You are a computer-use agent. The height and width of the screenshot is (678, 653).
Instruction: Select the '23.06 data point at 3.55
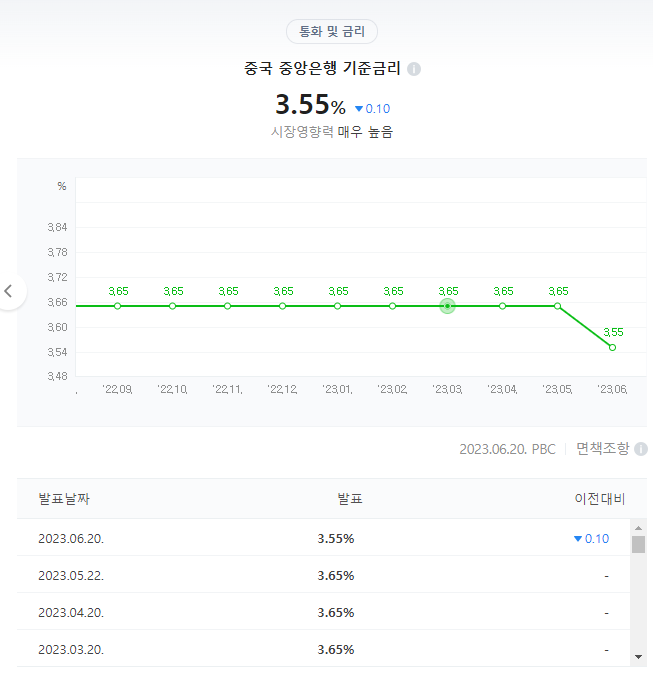click(x=612, y=348)
